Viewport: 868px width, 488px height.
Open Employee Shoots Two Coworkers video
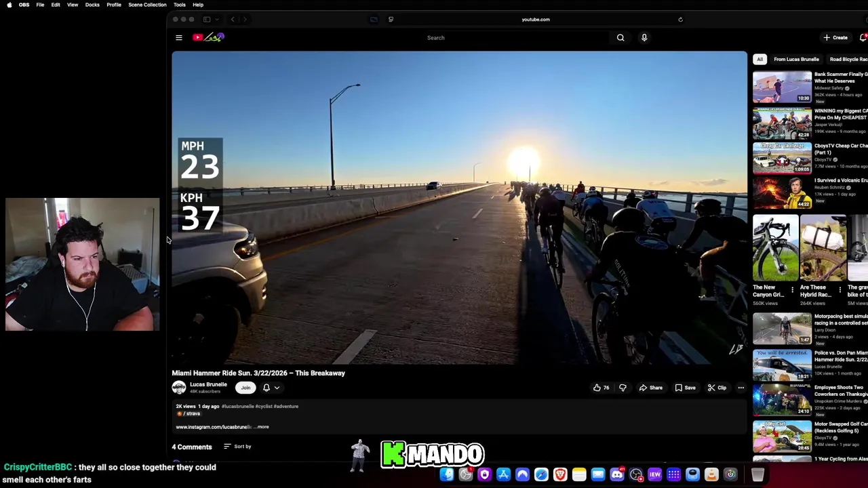pyautogui.click(x=782, y=400)
